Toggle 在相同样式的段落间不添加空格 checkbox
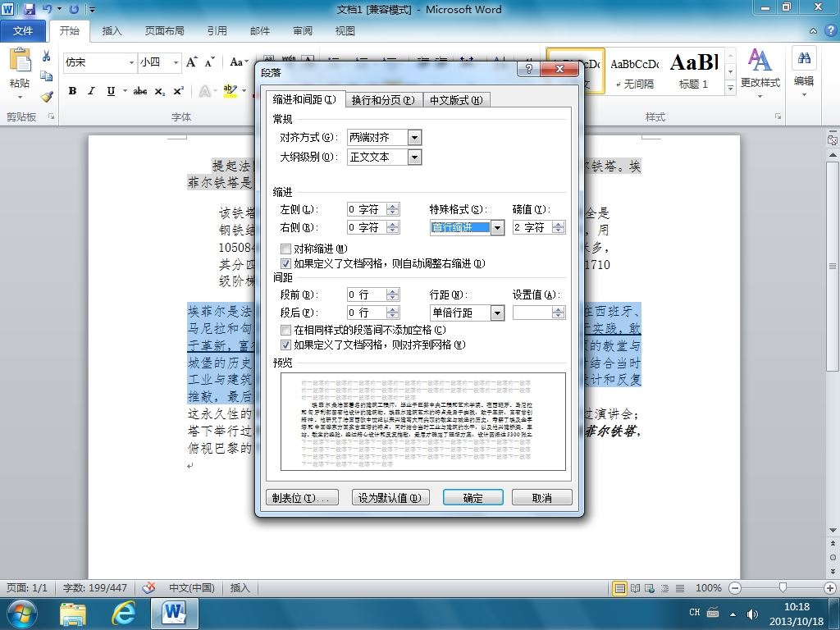Viewport: 840px width, 630px height. 286,330
